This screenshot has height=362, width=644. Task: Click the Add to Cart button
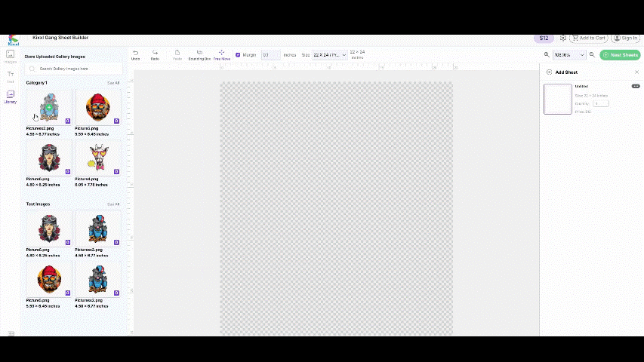(x=589, y=38)
